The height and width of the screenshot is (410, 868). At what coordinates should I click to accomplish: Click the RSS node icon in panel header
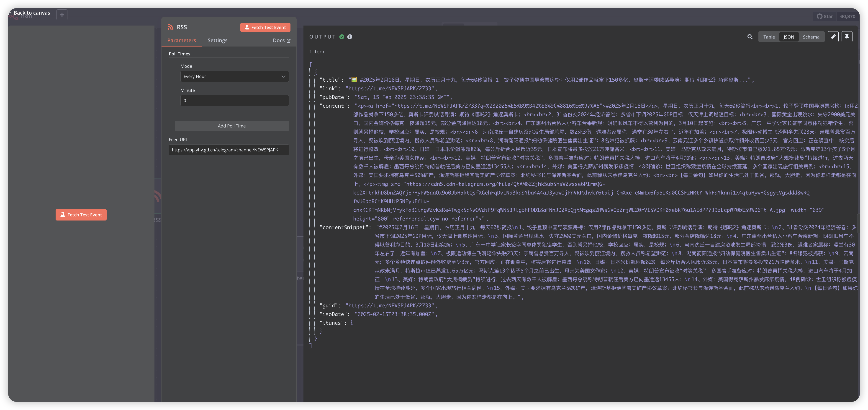(x=170, y=27)
